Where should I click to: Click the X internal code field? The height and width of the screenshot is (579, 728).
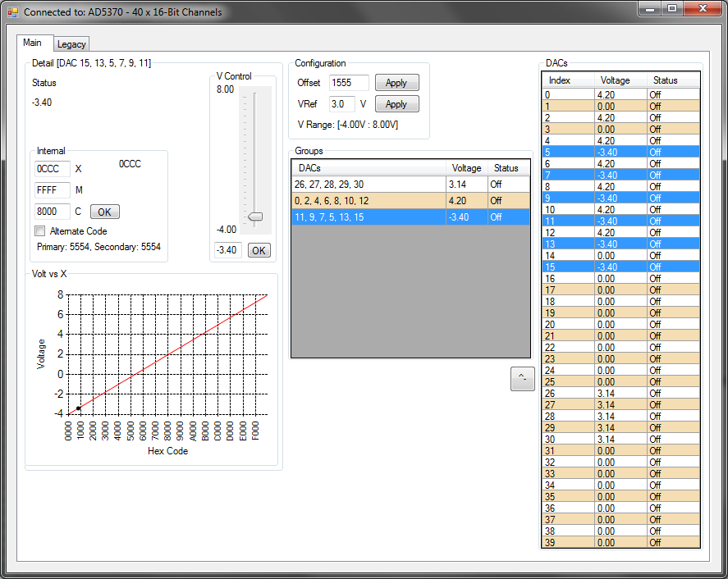point(52,169)
